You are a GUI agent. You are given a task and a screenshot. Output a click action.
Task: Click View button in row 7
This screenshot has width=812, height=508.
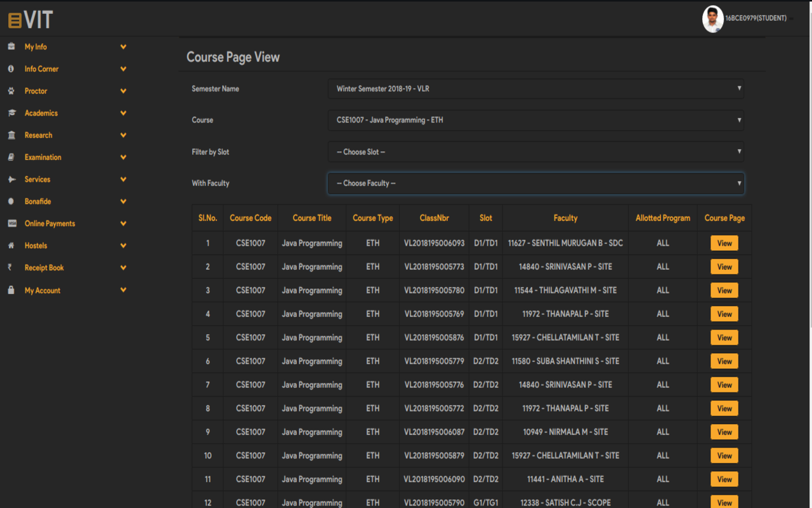point(724,385)
